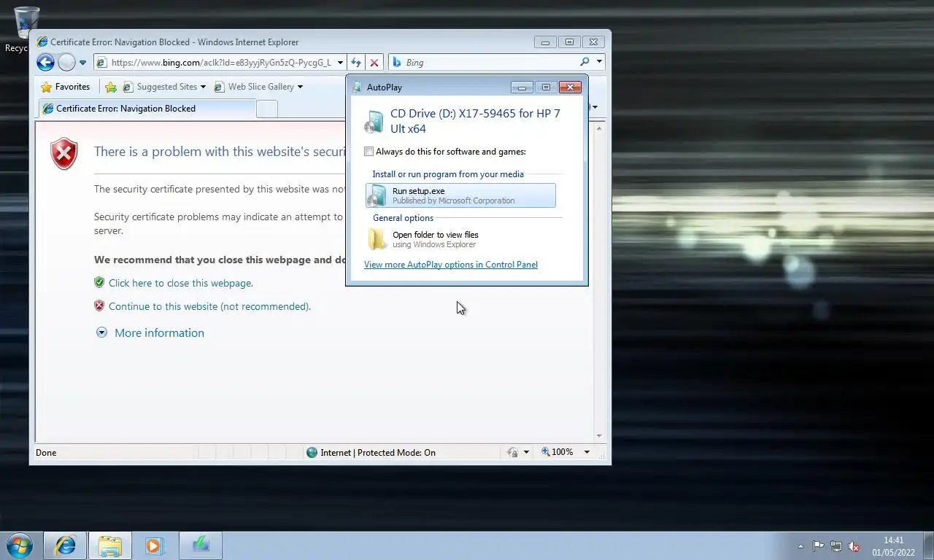934x560 pixels.
Task: Click the greyed Forward button in Internet Explorer
Action: 66,63
